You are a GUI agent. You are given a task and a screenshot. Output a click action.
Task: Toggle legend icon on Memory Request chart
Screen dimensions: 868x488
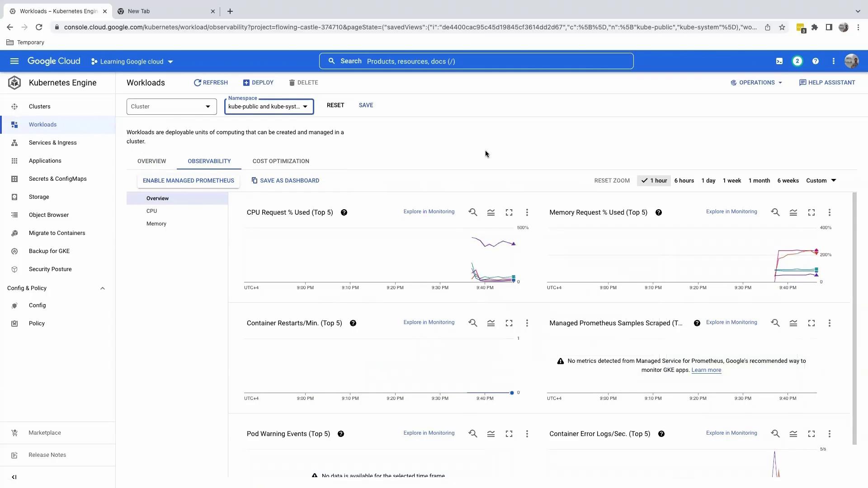[793, 212]
